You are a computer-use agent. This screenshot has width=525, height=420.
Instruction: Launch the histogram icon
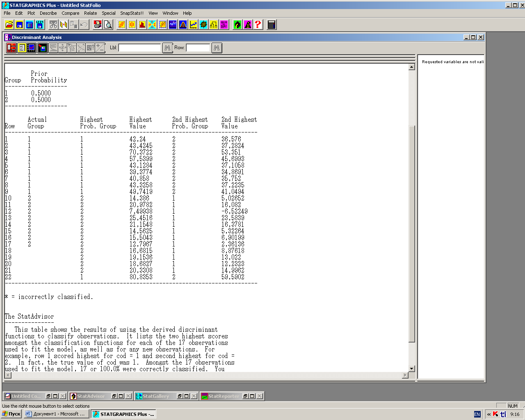click(142, 25)
